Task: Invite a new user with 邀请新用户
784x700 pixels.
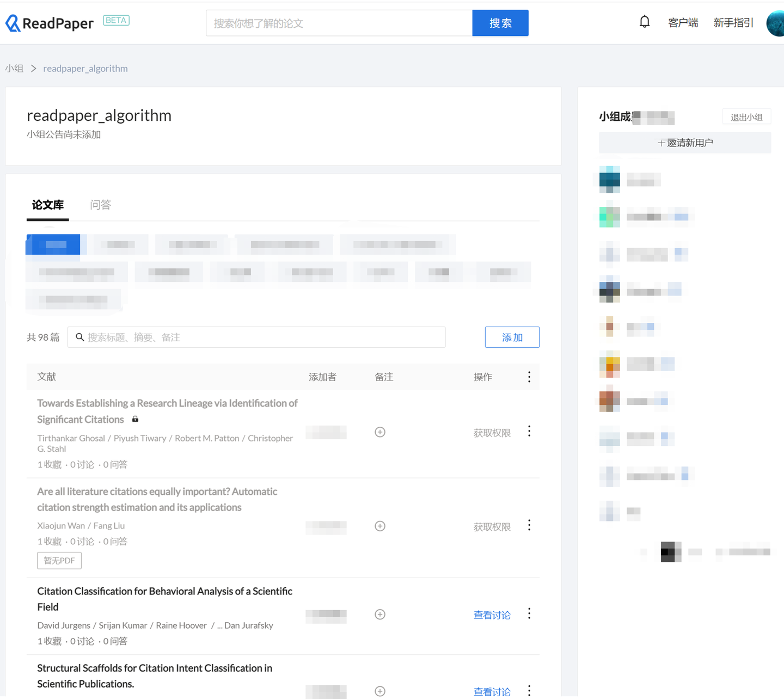Action: [685, 143]
